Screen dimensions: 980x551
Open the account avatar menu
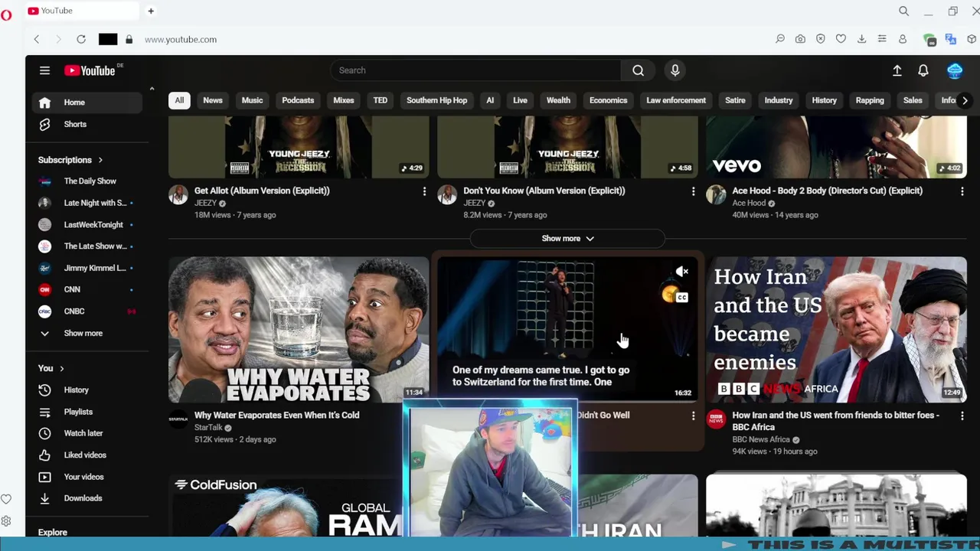pyautogui.click(x=955, y=70)
